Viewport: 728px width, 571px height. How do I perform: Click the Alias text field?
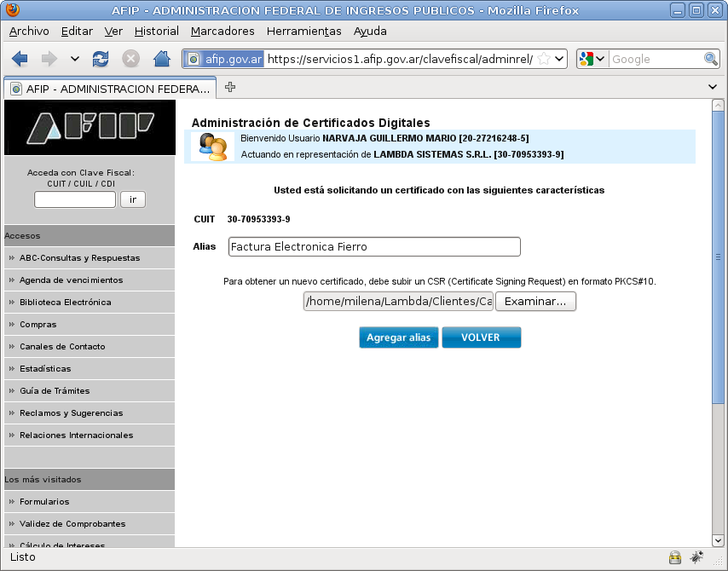(374, 246)
